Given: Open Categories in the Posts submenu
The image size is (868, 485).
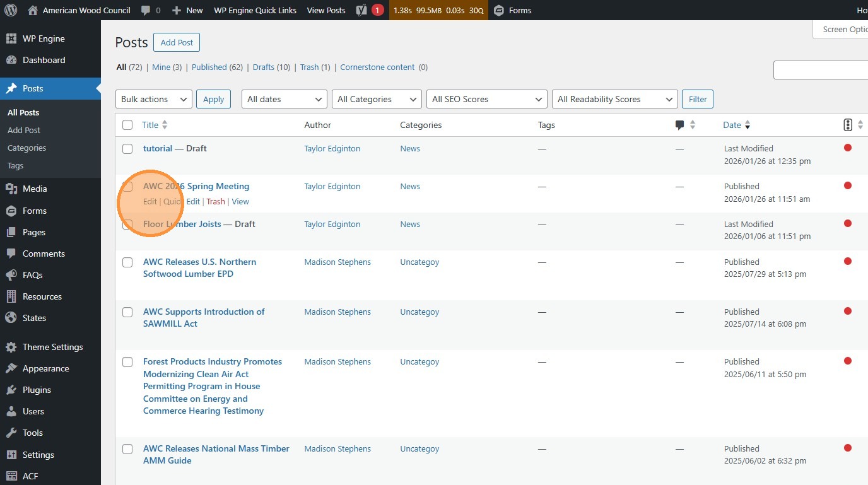Looking at the screenshot, I should pyautogui.click(x=26, y=148).
